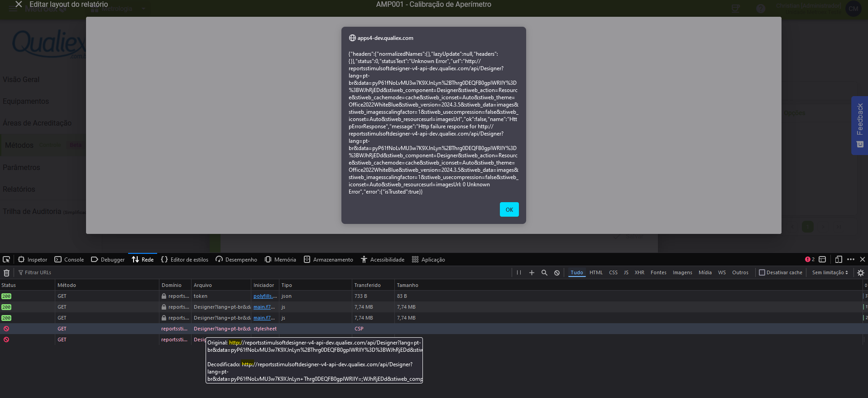Pick an element with the inspector picker icon

6,260
